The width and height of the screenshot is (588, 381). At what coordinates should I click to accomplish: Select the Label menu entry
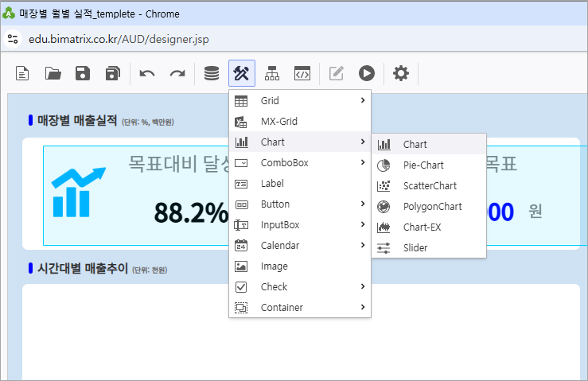tap(272, 184)
